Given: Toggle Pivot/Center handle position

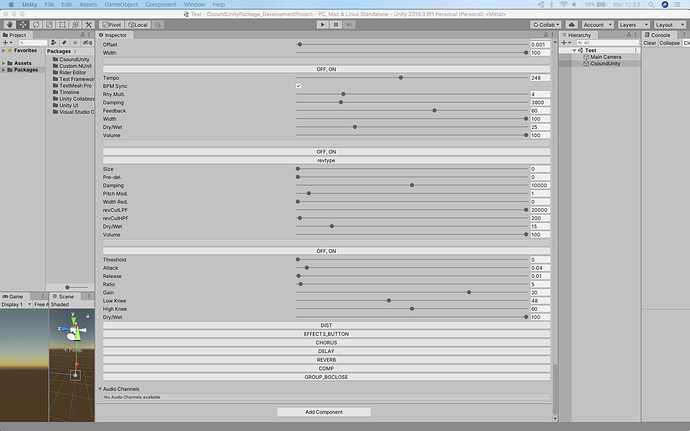Looking at the screenshot, I should point(112,25).
